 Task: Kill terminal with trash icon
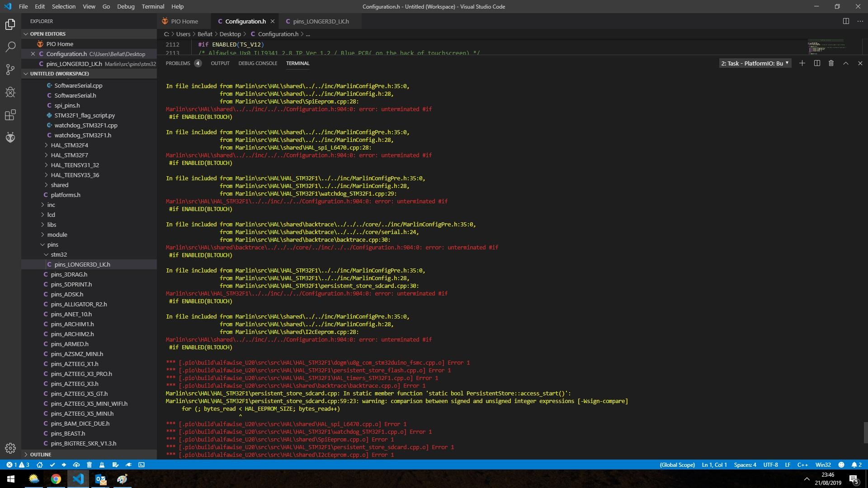click(x=831, y=63)
